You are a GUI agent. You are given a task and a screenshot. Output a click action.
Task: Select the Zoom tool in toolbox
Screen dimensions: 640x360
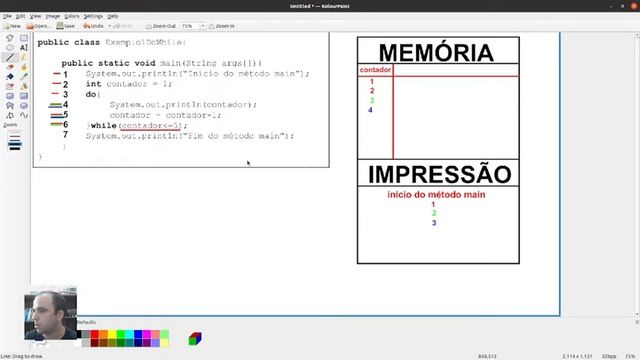pyautogui.click(x=10, y=125)
